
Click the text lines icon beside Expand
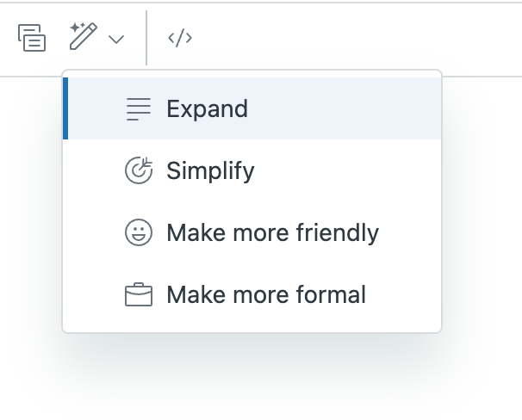click(138, 109)
